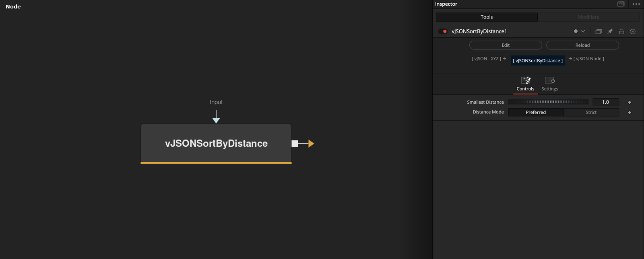Click the Reload button
644x259 pixels.
582,45
